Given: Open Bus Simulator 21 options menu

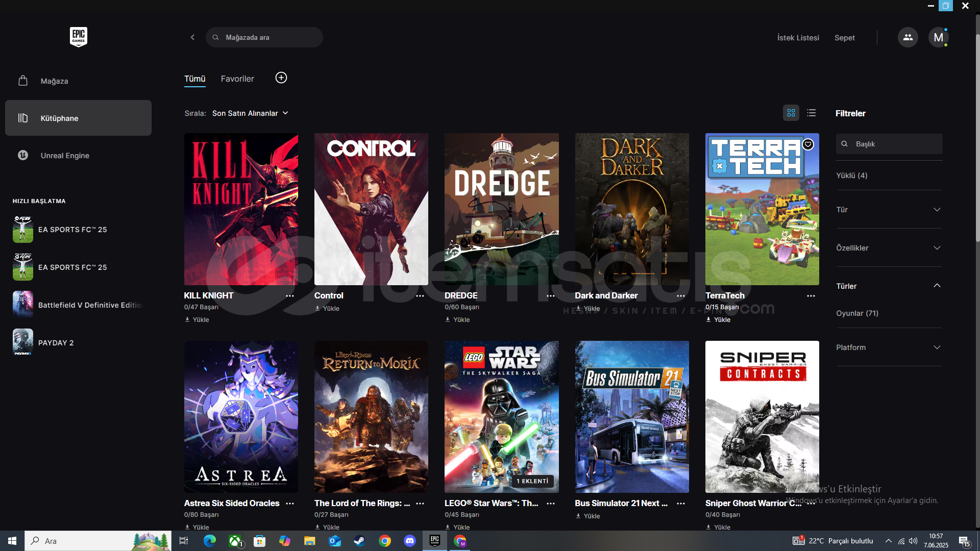Looking at the screenshot, I should (681, 504).
